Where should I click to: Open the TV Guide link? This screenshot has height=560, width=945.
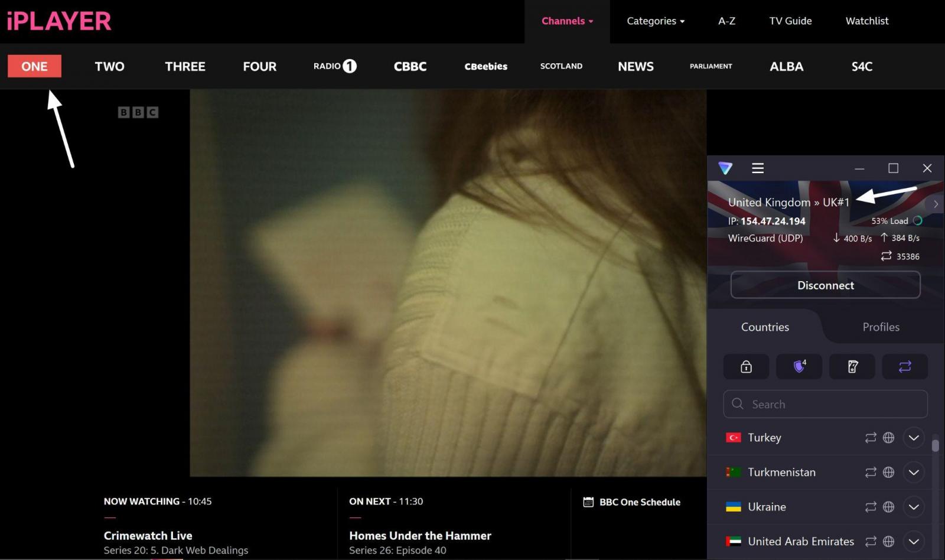coord(790,21)
